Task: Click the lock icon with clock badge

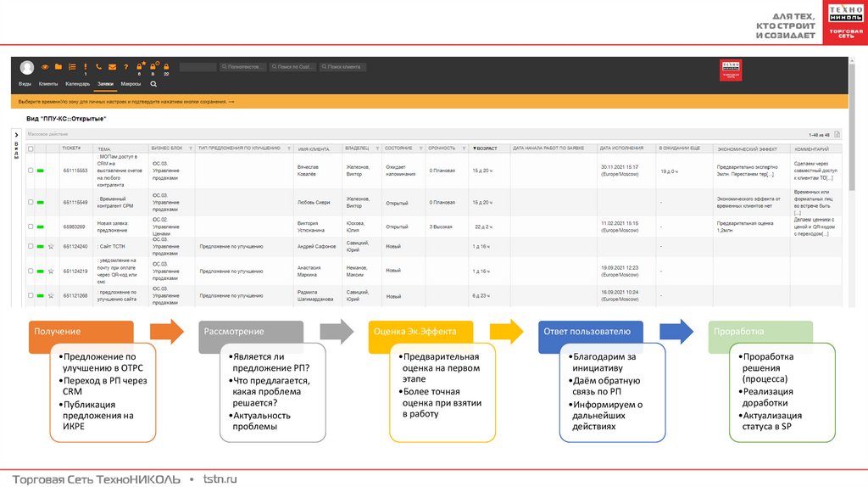Action: click(154, 66)
